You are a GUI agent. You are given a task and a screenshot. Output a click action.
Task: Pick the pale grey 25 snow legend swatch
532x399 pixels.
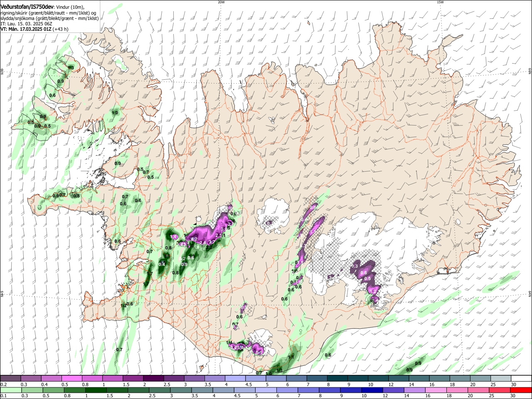point(501,378)
